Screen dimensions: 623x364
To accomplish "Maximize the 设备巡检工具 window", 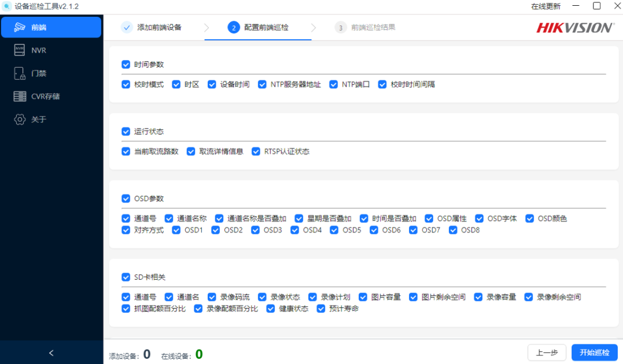I will coord(597,6).
